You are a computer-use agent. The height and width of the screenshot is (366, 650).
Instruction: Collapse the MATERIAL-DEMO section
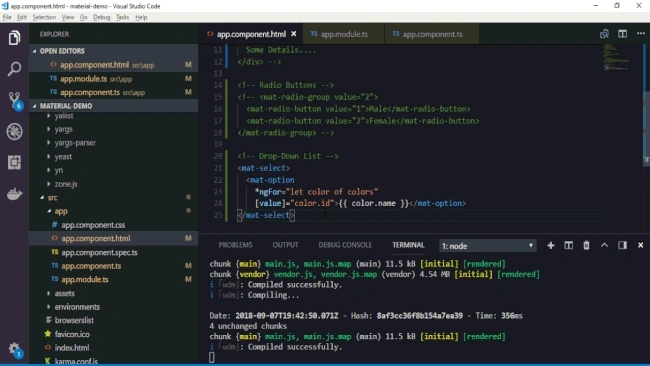[113, 106]
